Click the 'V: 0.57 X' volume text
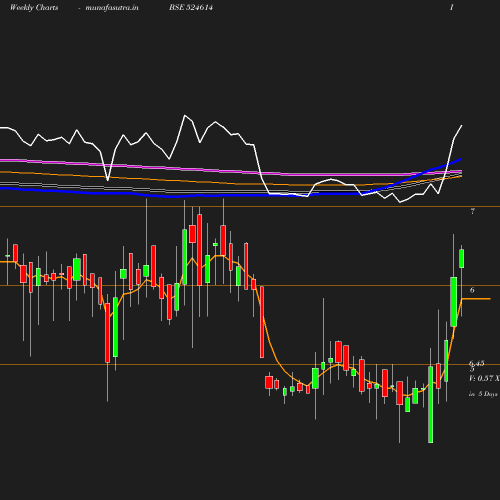The height and width of the screenshot is (500, 500). point(484,378)
